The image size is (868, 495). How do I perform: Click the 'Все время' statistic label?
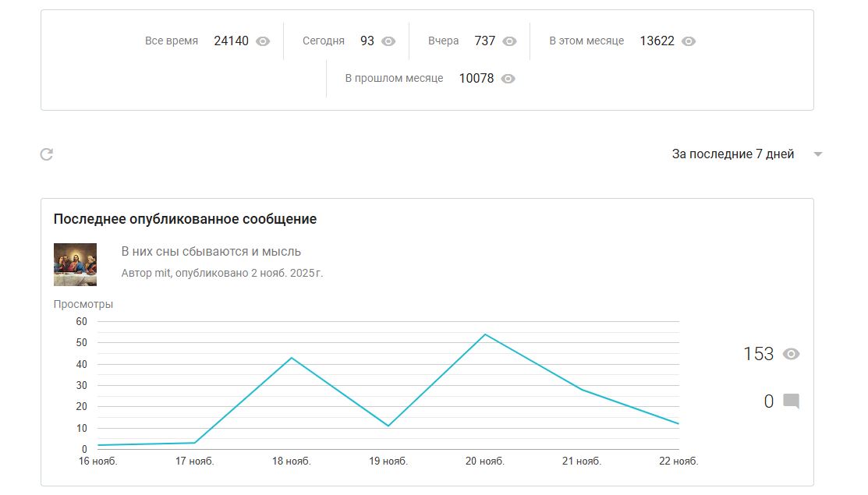coord(172,41)
